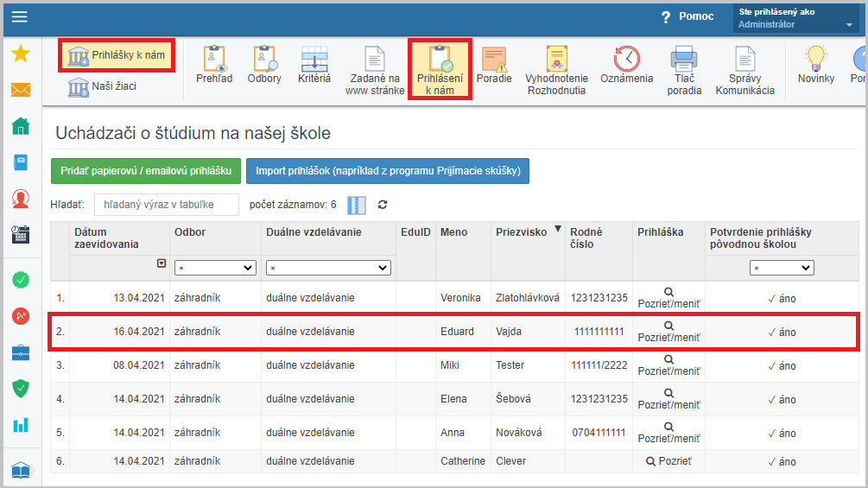Click Import prihlášok button
The height and width of the screenshot is (488, 868).
click(388, 171)
